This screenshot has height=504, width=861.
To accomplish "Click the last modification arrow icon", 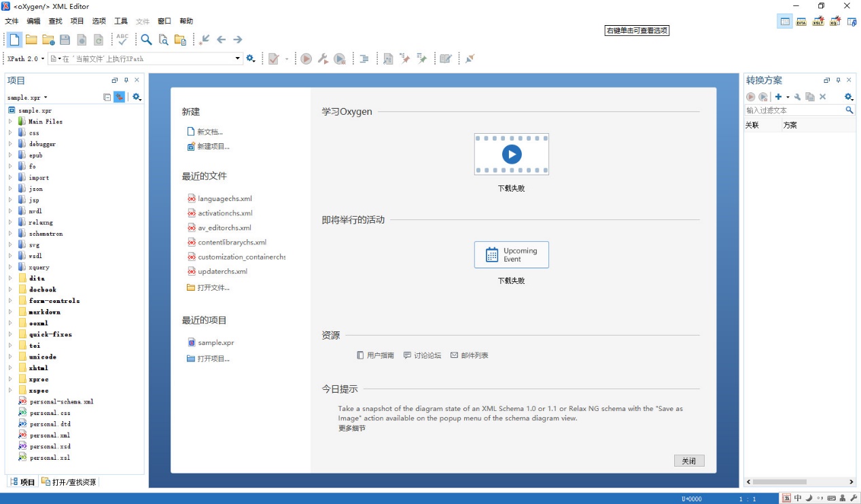I will pos(205,39).
